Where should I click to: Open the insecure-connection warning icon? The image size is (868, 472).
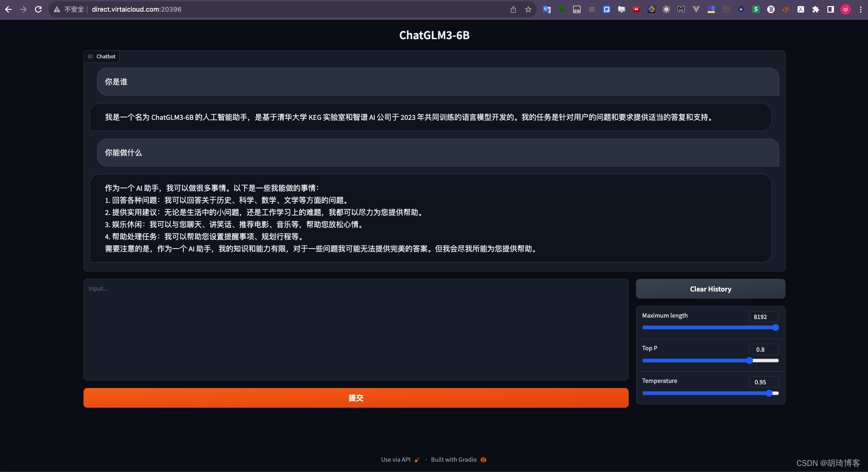coord(57,9)
